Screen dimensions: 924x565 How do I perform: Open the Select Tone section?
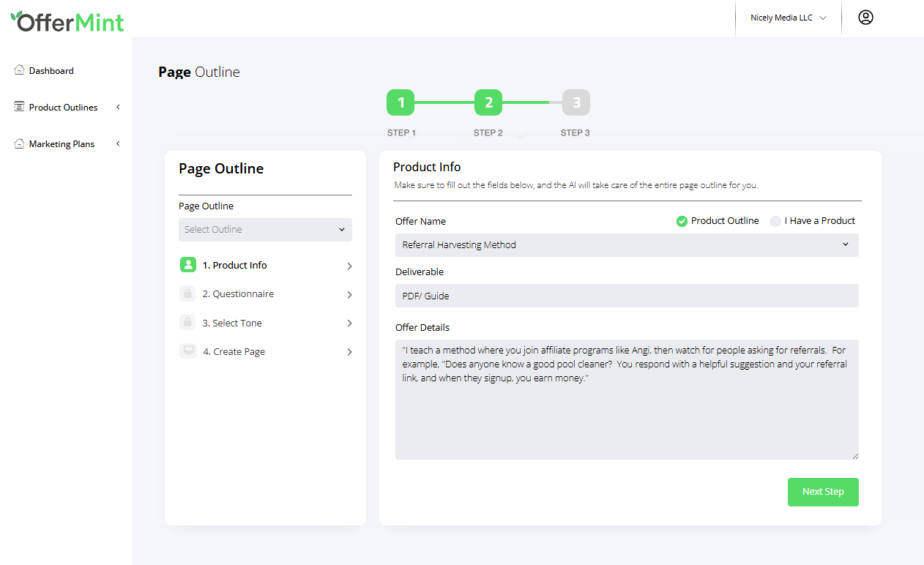265,323
